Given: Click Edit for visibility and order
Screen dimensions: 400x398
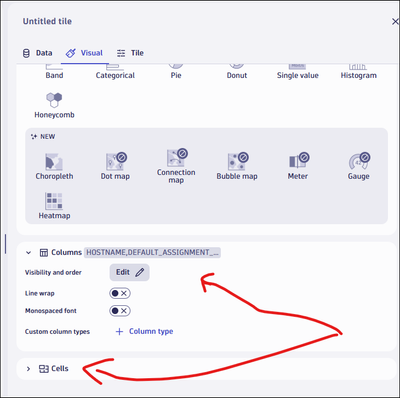Looking at the screenshot, I should coord(130,272).
